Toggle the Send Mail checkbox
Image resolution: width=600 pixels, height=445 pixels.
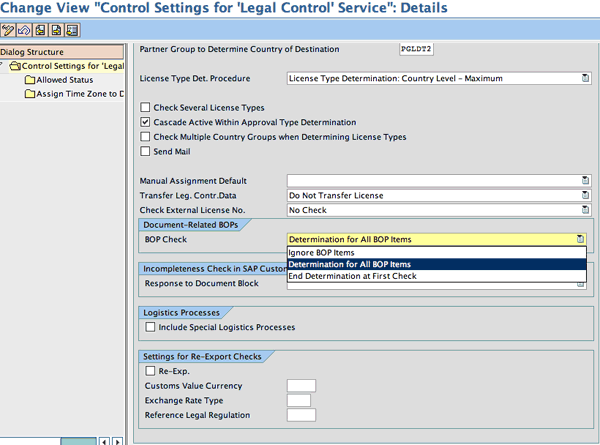tap(145, 150)
